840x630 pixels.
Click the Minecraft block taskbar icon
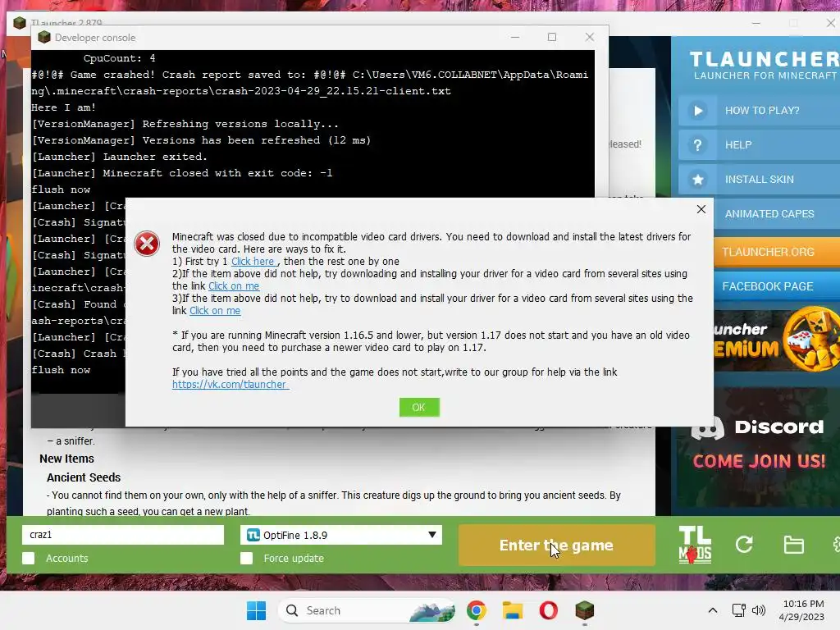pyautogui.click(x=584, y=610)
